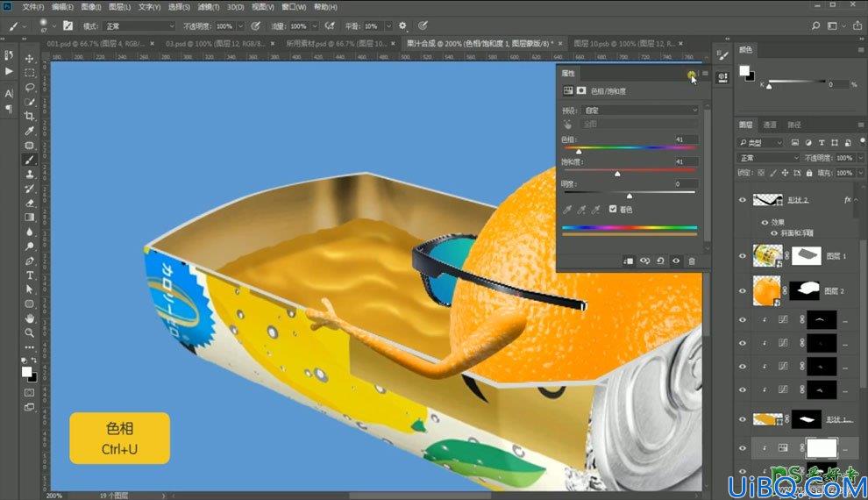Select the Pen tool
The image size is (868, 500).
click(x=29, y=261)
